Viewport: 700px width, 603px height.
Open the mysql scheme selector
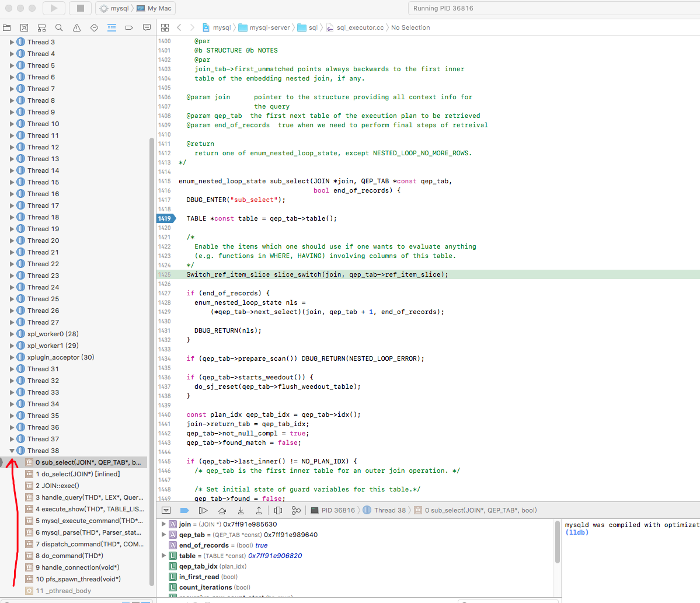(114, 8)
